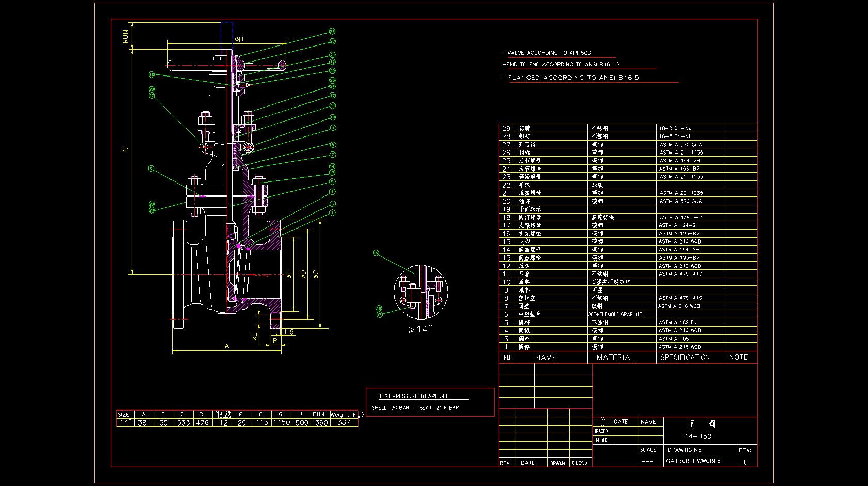
Task: Select G value 1150 in dimension table
Action: click(282, 422)
